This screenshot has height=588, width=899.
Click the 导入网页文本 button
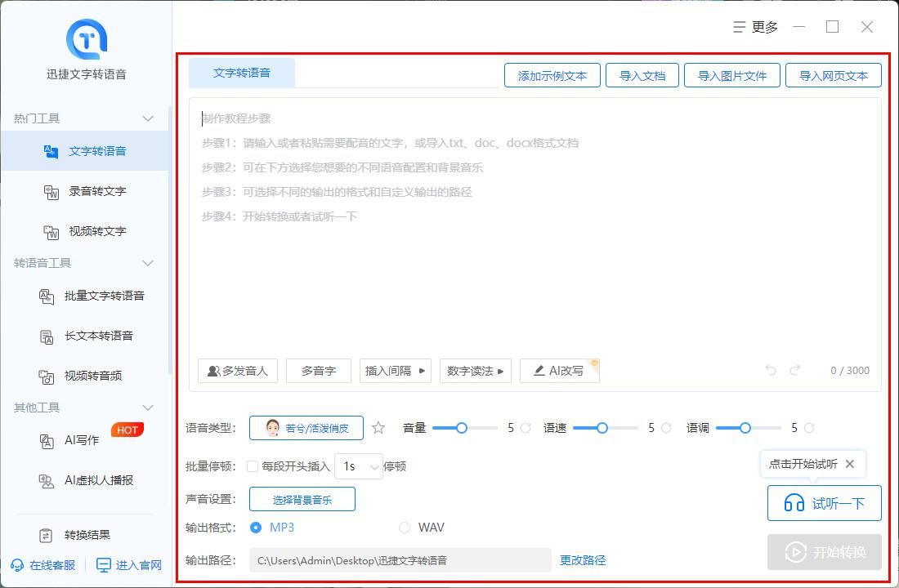tap(834, 76)
